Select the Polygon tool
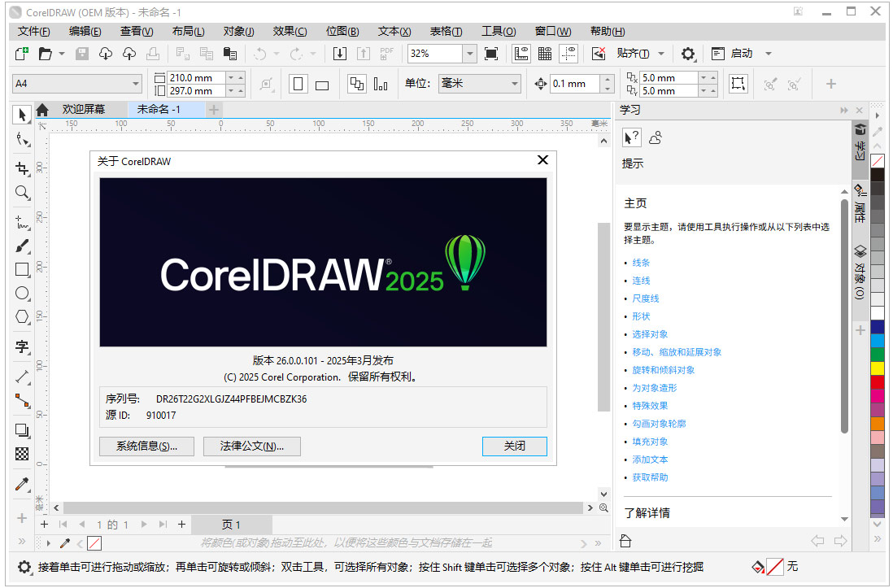Image resolution: width=893 pixels, height=588 pixels. pos(22,316)
